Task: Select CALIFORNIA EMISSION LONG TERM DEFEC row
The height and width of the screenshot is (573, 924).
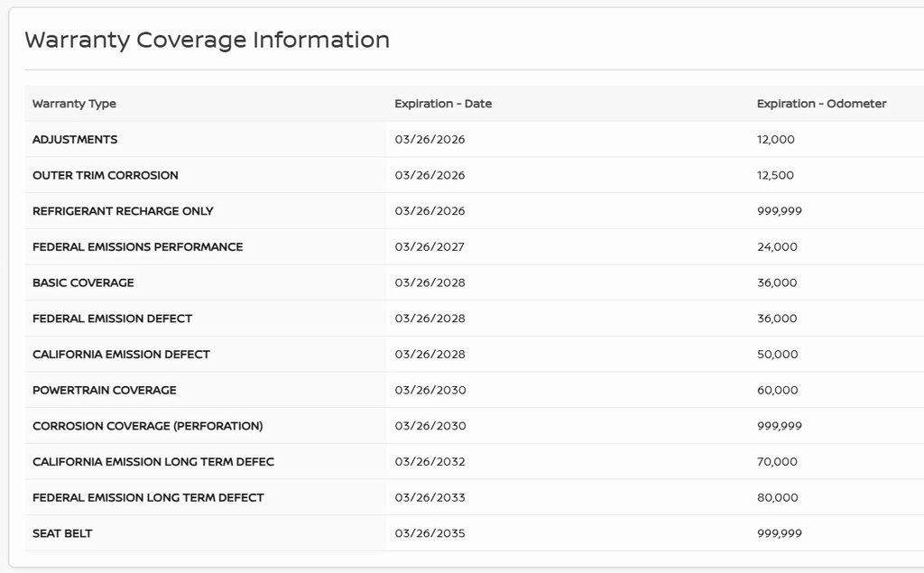Action: [x=153, y=462]
